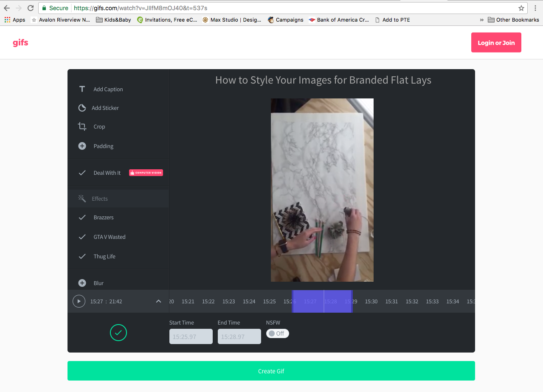Image resolution: width=543 pixels, height=392 pixels.
Task: Click the Add Caption label
Action: click(108, 89)
